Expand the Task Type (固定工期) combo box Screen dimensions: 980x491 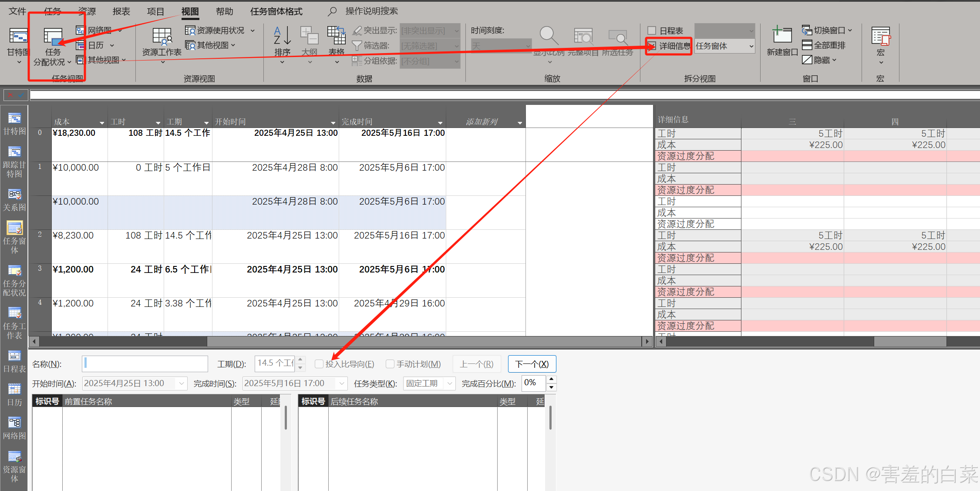[450, 383]
